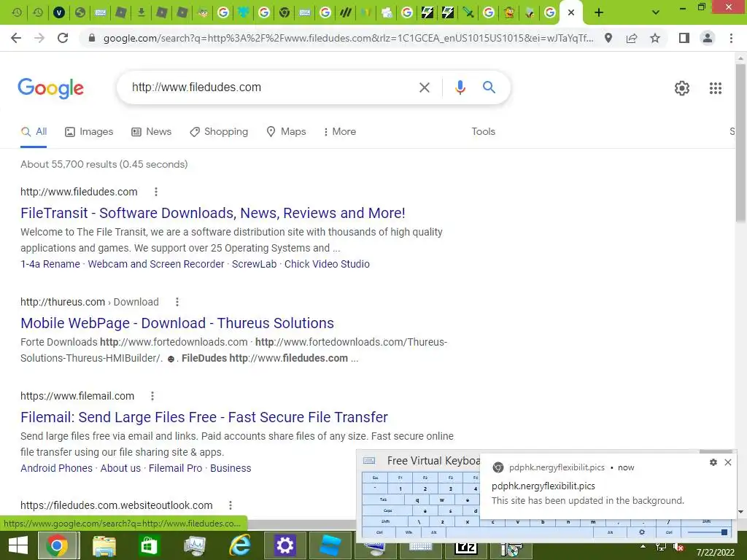Switch to Chrome in the taskbar
747x560 pixels.
coord(57,545)
